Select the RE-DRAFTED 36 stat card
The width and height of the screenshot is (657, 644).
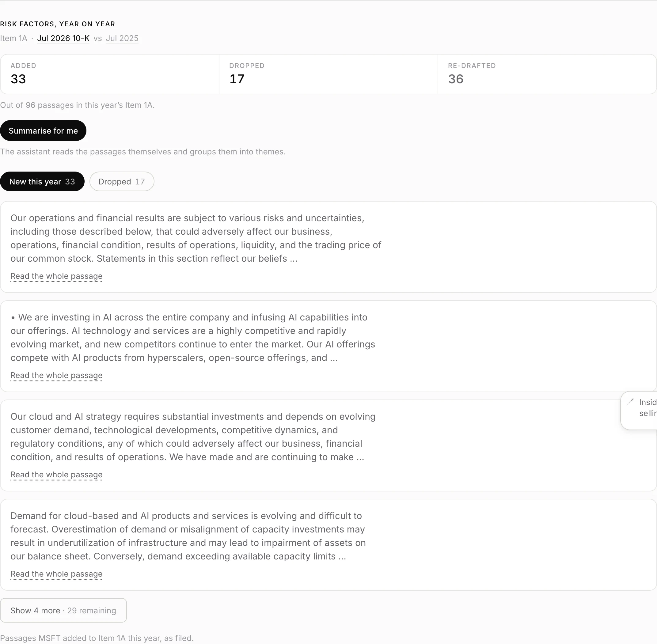click(x=547, y=74)
